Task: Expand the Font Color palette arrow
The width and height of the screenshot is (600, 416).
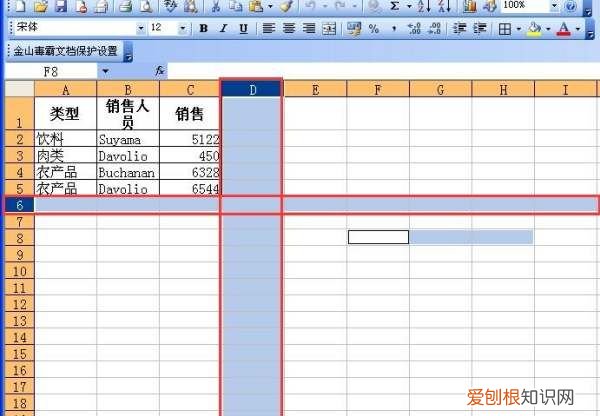Action: point(577,29)
